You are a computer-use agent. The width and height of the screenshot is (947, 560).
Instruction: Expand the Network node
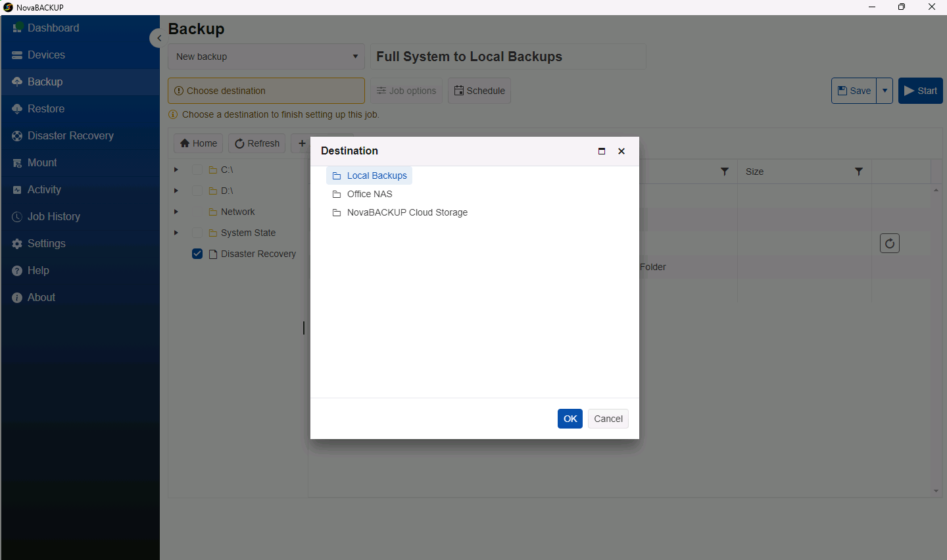(176, 212)
